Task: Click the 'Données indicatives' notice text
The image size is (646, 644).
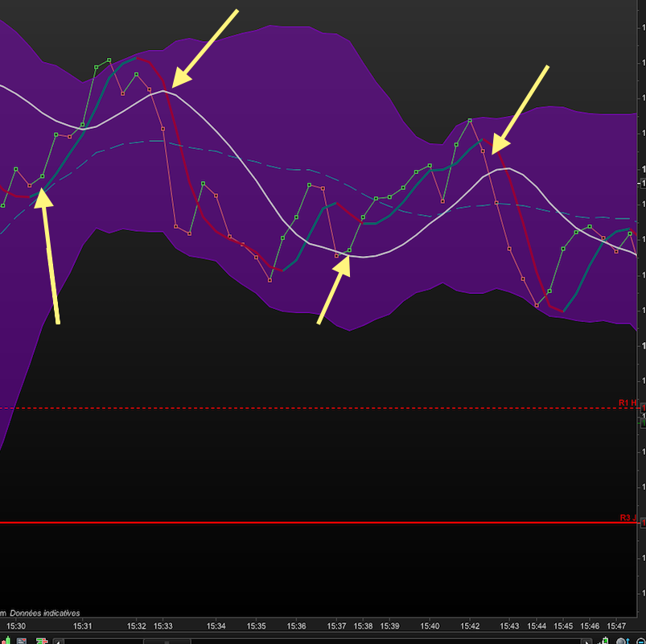Action: click(44, 613)
